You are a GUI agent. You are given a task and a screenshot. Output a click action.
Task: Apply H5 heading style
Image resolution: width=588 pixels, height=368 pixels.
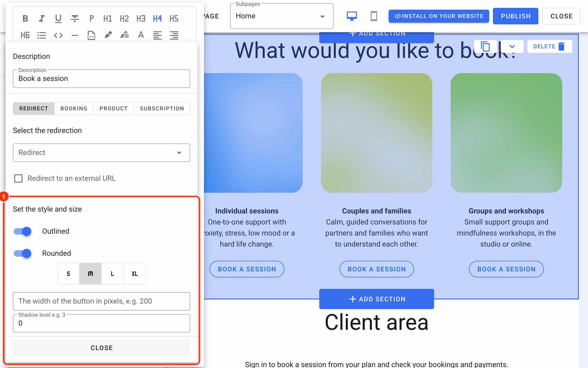click(x=174, y=18)
